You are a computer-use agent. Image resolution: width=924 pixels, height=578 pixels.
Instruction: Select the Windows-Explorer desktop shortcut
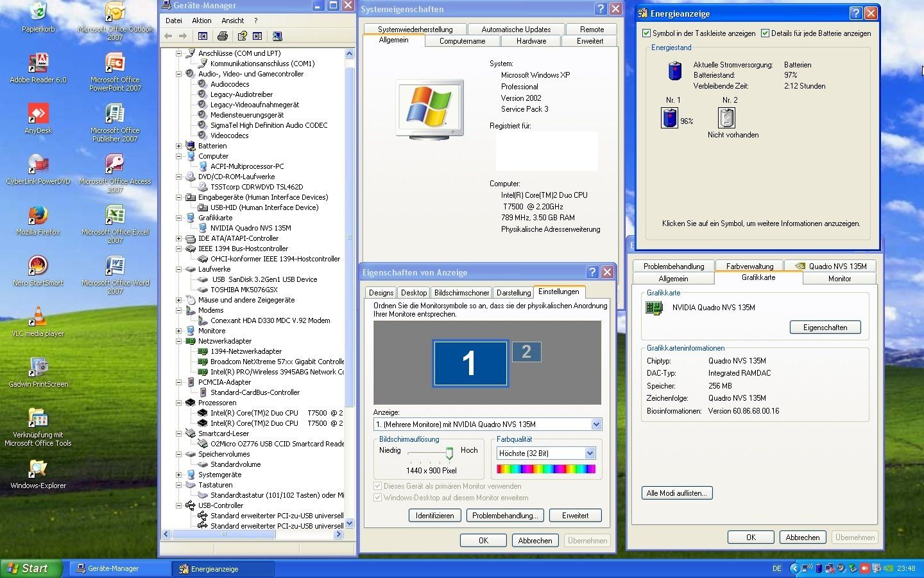(x=38, y=473)
